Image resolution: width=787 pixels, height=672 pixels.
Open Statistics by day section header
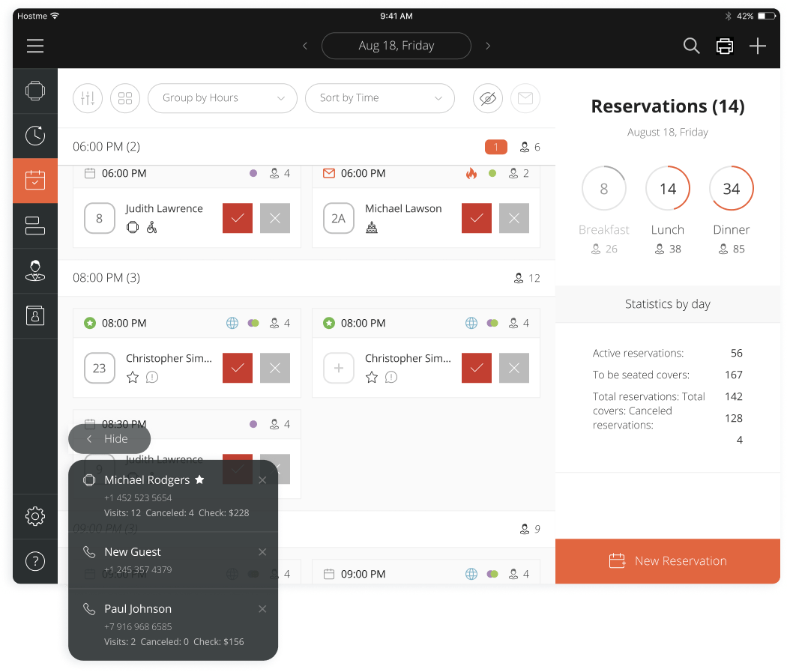click(x=668, y=304)
